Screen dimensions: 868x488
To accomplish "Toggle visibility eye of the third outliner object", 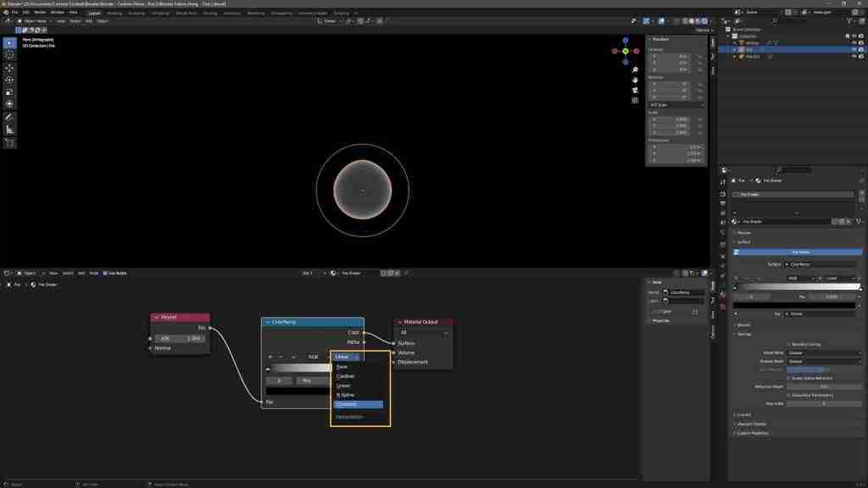I will pos(854,57).
